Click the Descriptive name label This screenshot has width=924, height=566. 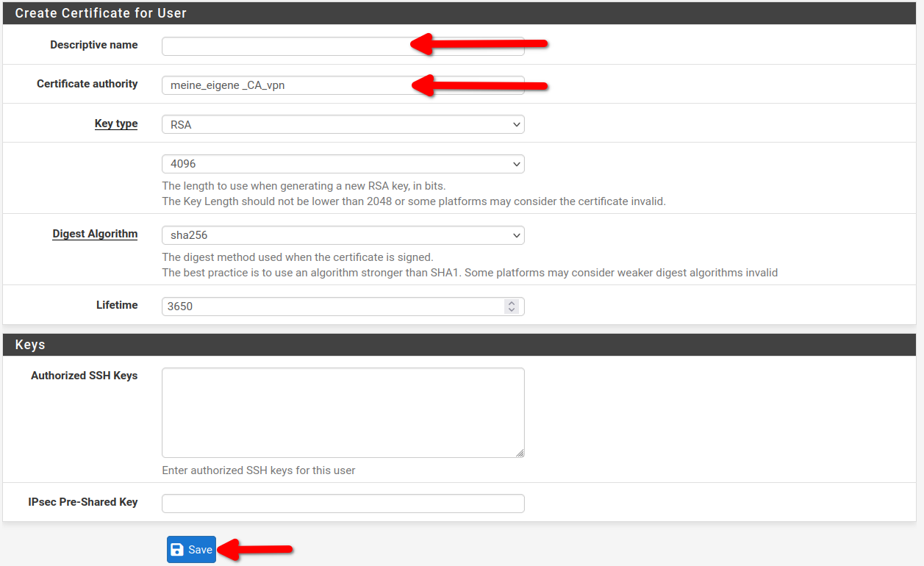(94, 45)
